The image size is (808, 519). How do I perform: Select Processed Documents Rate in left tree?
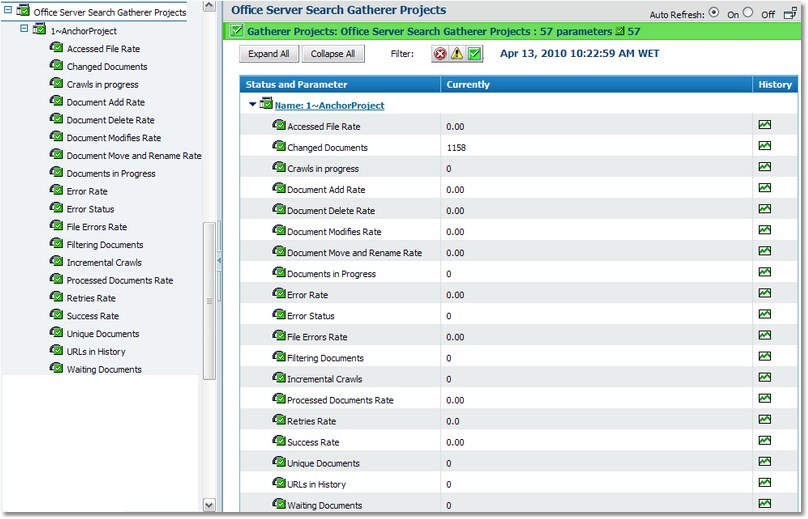coord(120,280)
